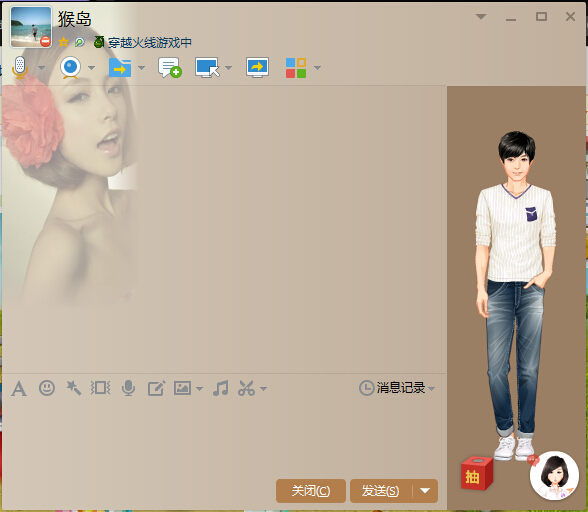Click the screen share presentation icon
The width and height of the screenshot is (588, 512).
coord(257,68)
